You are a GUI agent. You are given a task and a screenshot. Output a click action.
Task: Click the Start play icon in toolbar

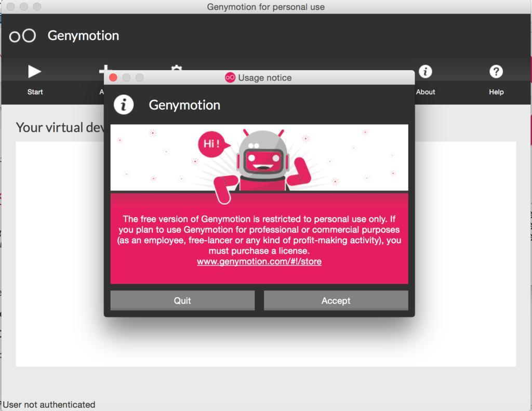[34, 71]
